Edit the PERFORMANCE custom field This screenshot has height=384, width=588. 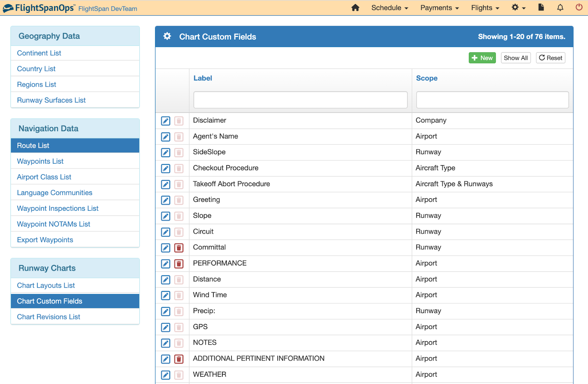(165, 264)
